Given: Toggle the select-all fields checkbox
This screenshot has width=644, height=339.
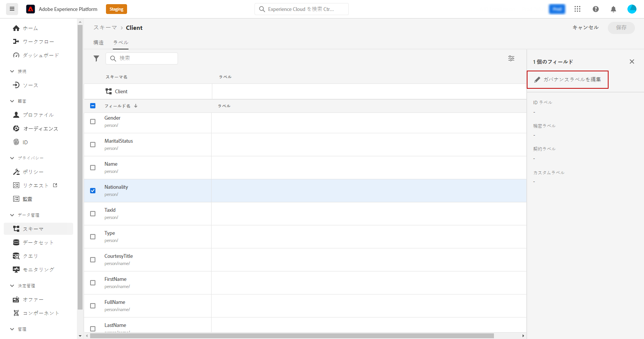Looking at the screenshot, I should point(93,106).
